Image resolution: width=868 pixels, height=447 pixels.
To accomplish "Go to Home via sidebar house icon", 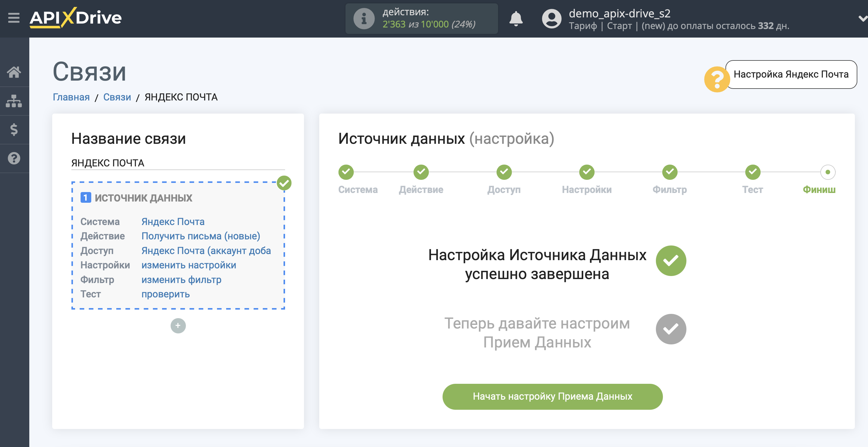I will [14, 72].
